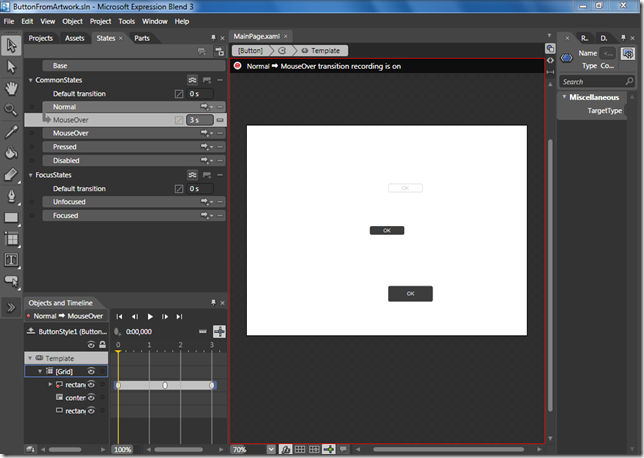Screen dimensions: 644x458
Task: Toggle lock-all icon in Objects and Timeline
Action: point(102,345)
